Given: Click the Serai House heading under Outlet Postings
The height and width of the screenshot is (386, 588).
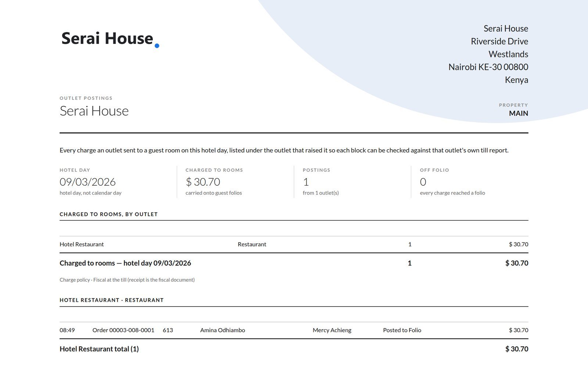Looking at the screenshot, I should point(94,111).
